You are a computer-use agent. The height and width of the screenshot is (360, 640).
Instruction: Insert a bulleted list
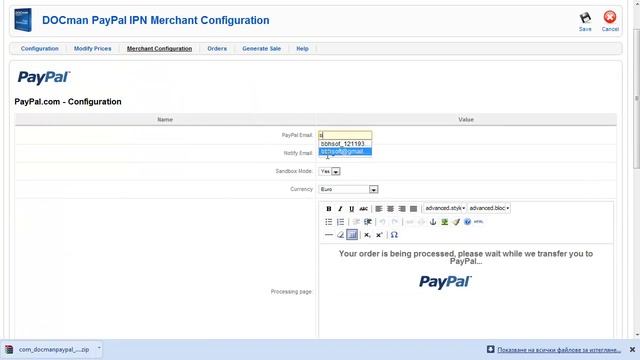coord(329,222)
